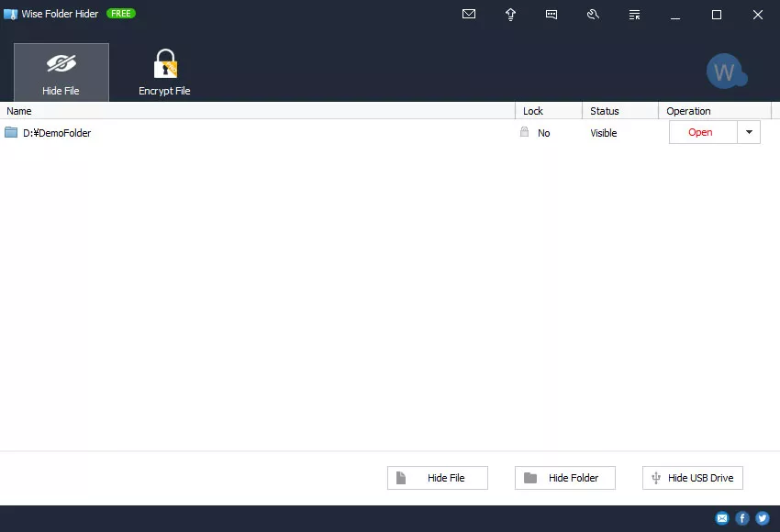Click the Hide File button at bottom

click(438, 478)
